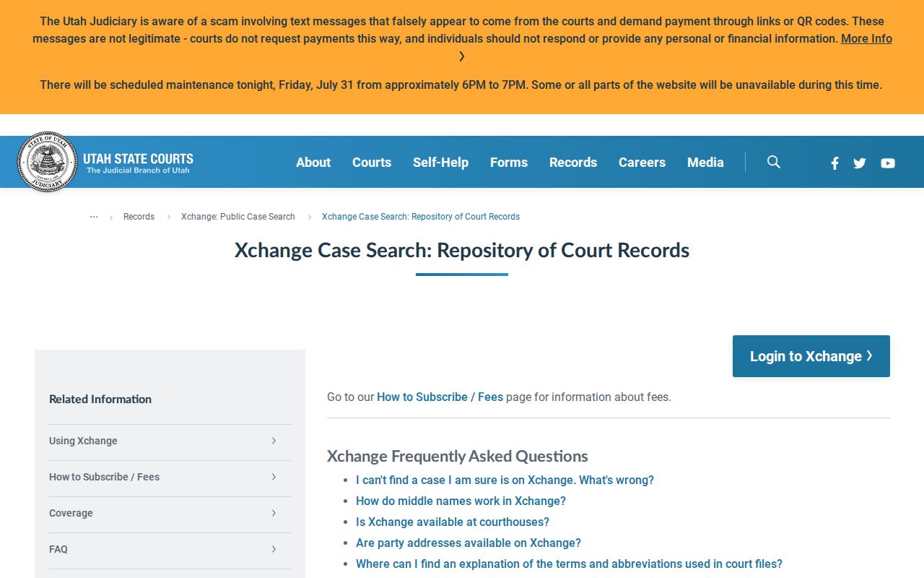
Task: Open FAQ about party addresses on Xchange
Action: [x=468, y=543]
